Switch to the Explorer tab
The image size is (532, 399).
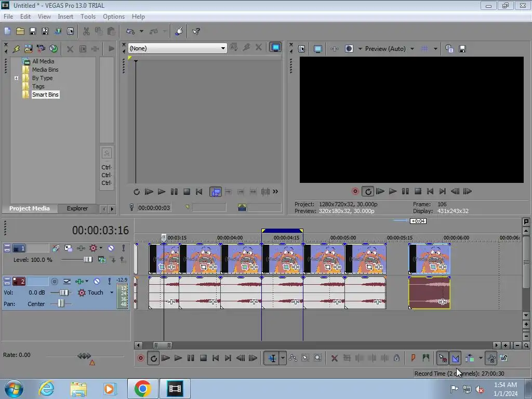click(x=77, y=208)
